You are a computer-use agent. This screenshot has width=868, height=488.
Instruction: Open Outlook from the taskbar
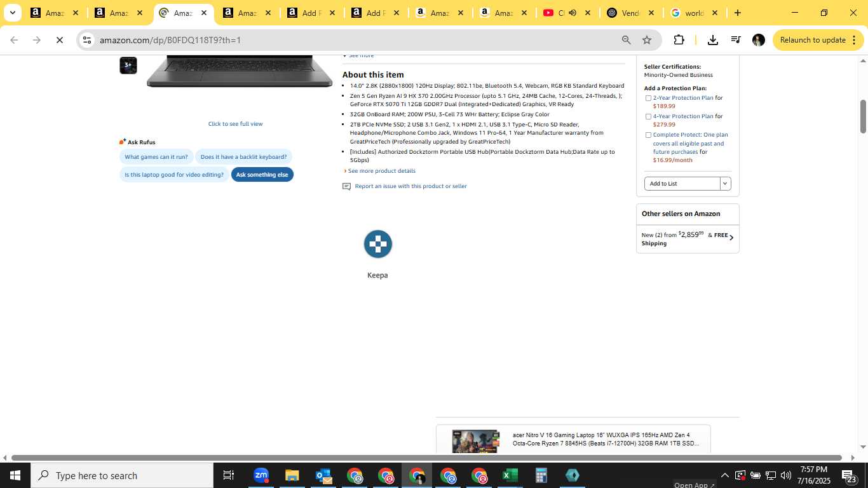[x=323, y=475]
